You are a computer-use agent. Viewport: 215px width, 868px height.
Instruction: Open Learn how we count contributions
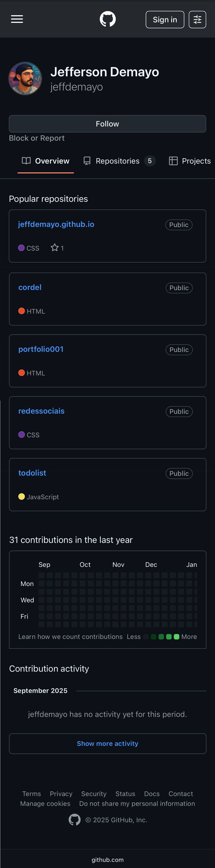70,636
